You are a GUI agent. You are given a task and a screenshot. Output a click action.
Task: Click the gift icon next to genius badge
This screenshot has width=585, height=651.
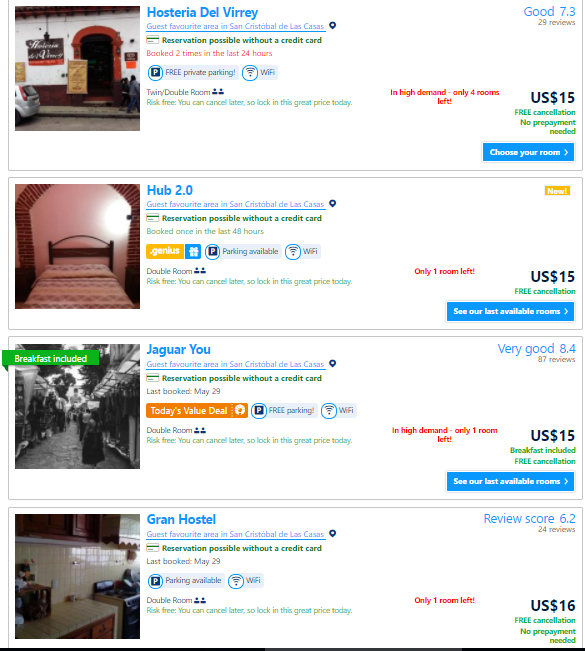click(193, 251)
